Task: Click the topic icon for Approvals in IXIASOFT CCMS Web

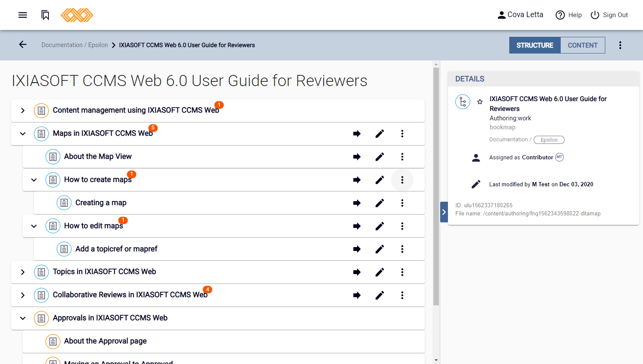Action: click(41, 318)
